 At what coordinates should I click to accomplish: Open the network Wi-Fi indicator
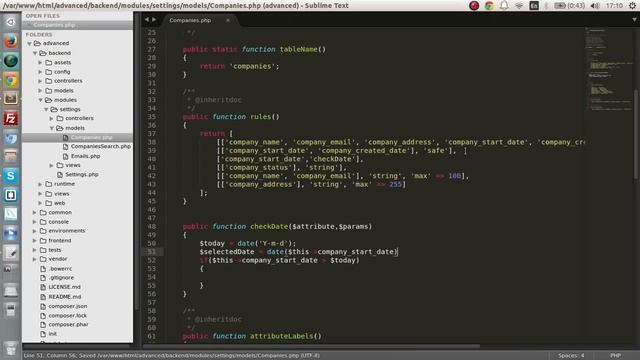519,6
